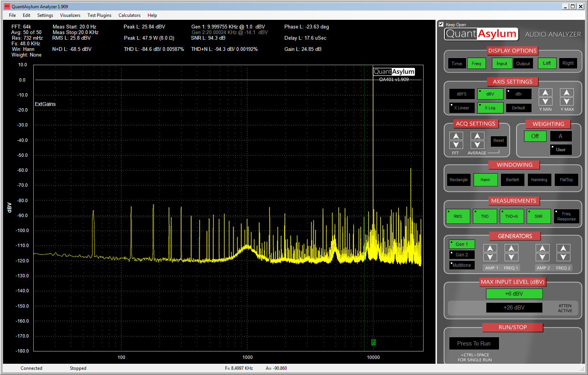Increase Y MAX with the up arrow
The image size is (588, 375).
pyautogui.click(x=567, y=92)
